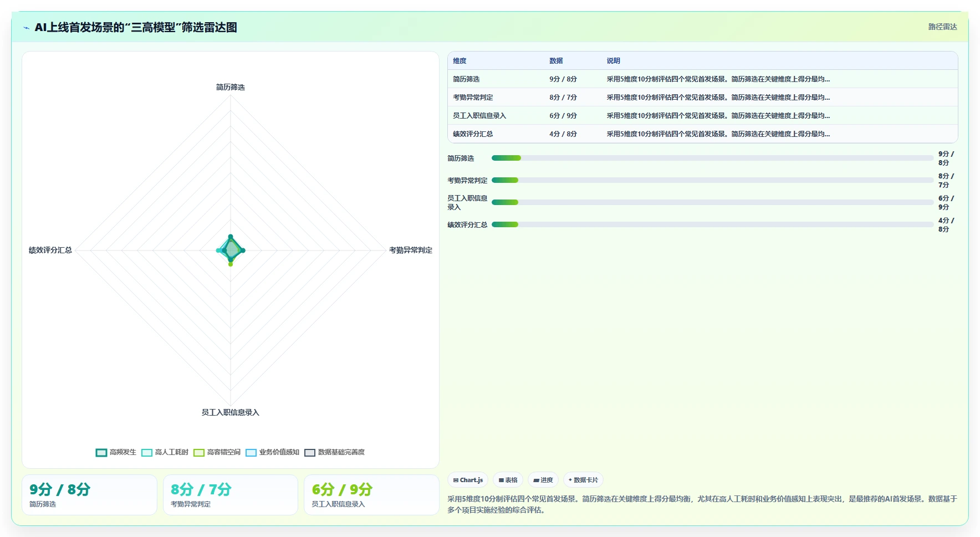
Task: Click the Chart.js tag chip
Action: [468, 480]
